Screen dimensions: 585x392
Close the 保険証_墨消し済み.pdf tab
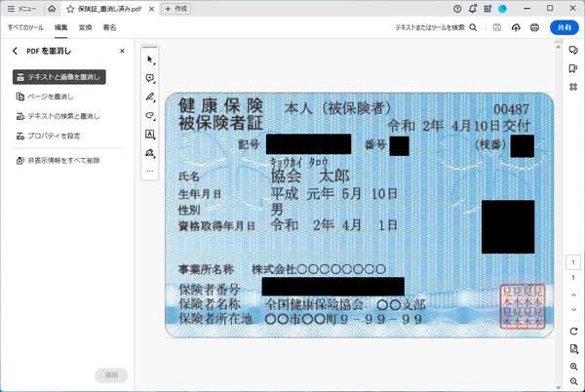[x=151, y=9]
